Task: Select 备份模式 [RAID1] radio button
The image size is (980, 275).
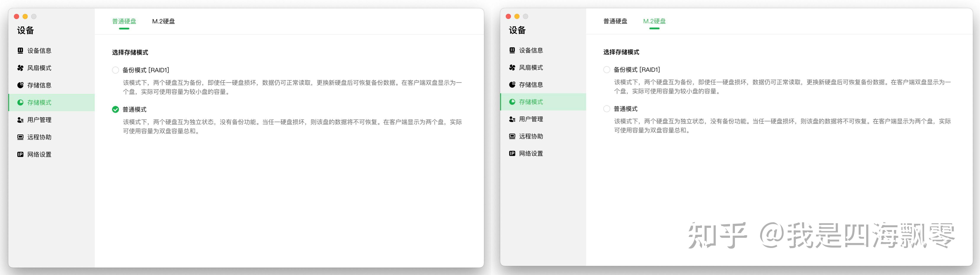Action: pos(115,70)
